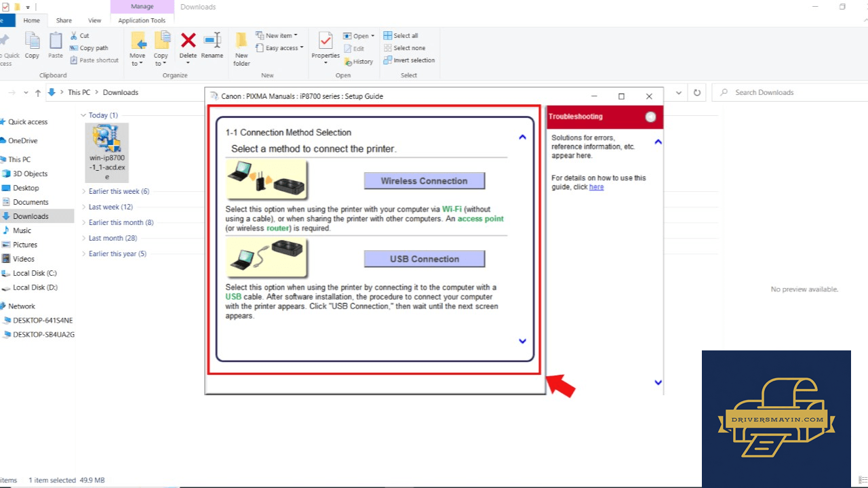Expand the Last month (28) group
Image resolution: width=868 pixels, height=488 pixels.
[x=83, y=238]
